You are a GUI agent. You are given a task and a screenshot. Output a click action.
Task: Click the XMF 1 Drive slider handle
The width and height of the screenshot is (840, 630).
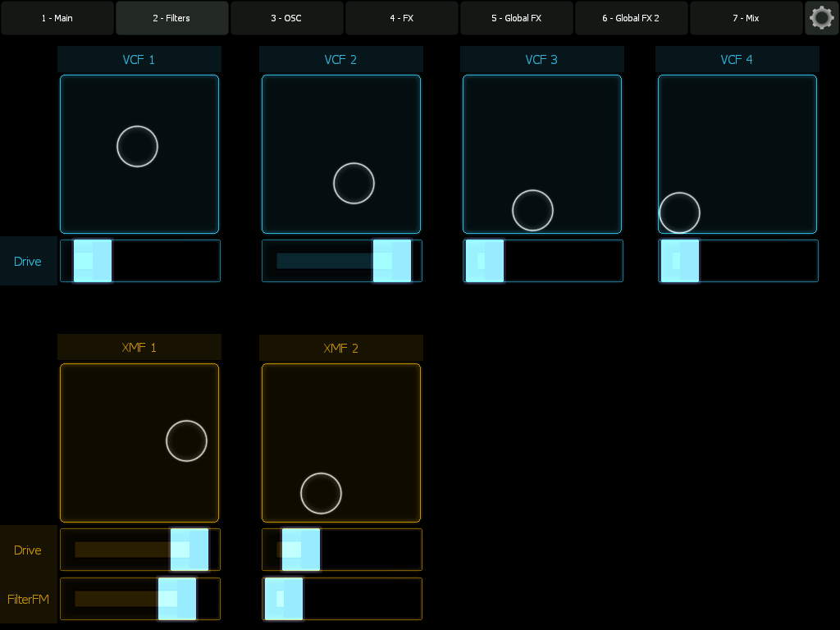[x=189, y=550]
